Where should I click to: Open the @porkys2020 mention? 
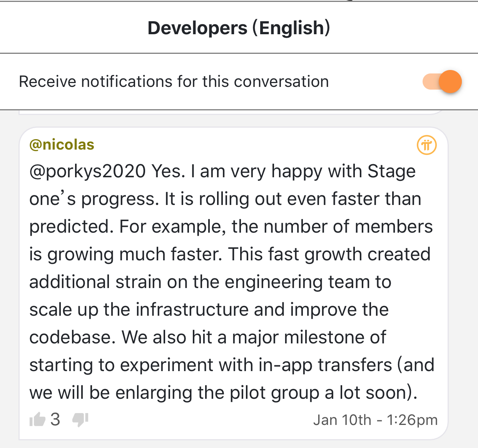pyautogui.click(x=87, y=172)
